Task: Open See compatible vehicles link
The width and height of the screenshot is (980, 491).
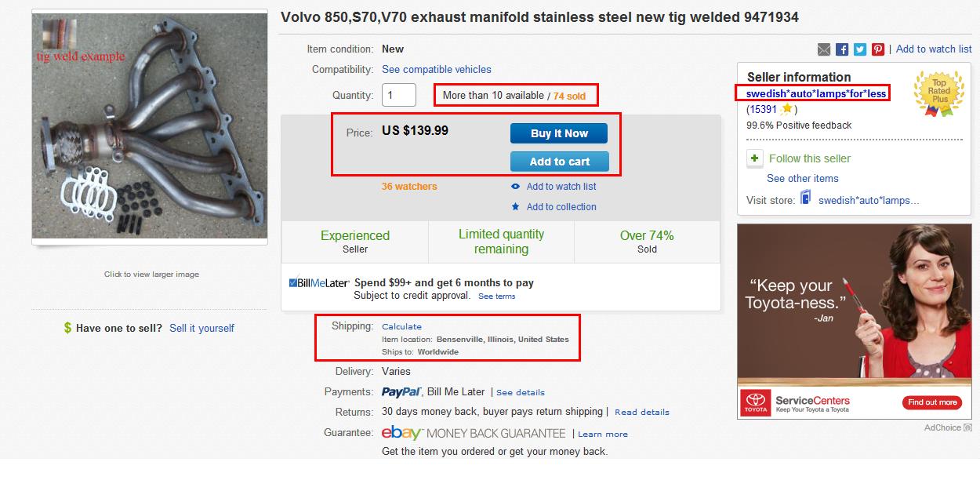Action: coord(437,70)
